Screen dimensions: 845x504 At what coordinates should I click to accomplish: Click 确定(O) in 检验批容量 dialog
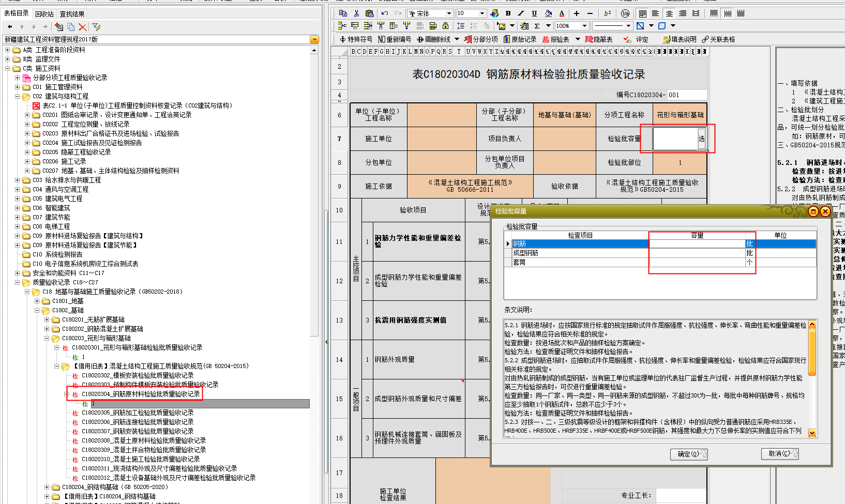pyautogui.click(x=689, y=454)
